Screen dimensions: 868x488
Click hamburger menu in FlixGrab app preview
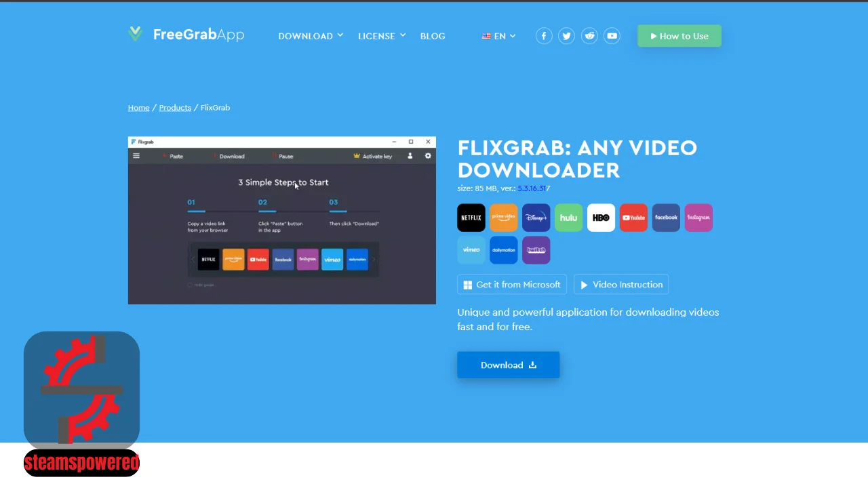point(136,156)
